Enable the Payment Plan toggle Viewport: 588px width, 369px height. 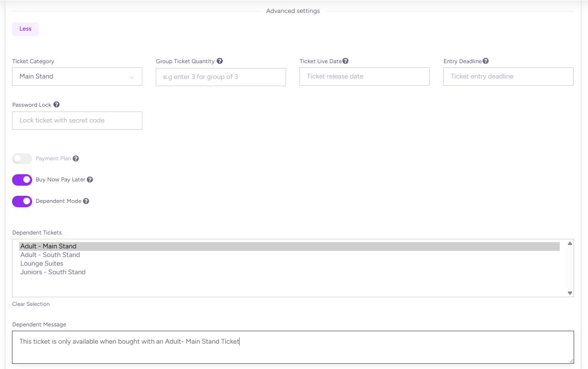tap(22, 159)
